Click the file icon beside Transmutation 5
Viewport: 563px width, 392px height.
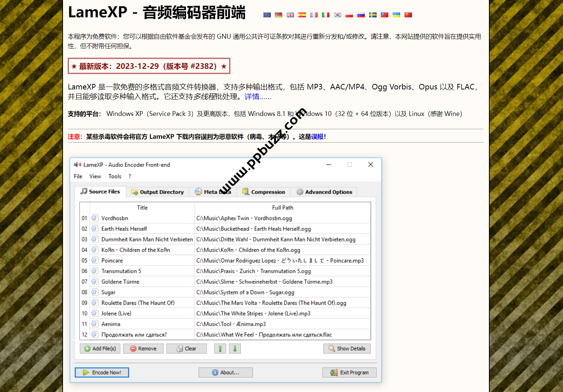click(94, 271)
